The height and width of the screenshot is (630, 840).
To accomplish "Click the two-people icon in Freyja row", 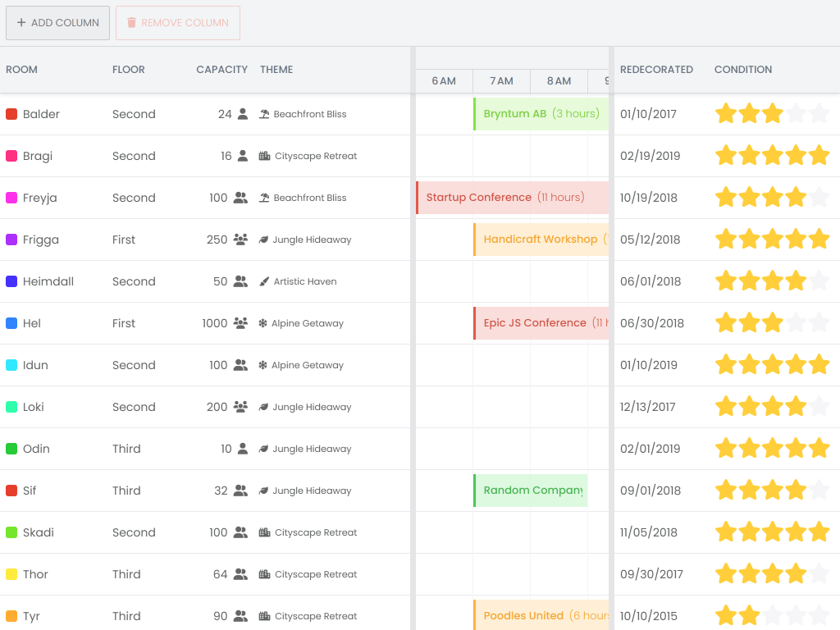I will pyautogui.click(x=240, y=198).
